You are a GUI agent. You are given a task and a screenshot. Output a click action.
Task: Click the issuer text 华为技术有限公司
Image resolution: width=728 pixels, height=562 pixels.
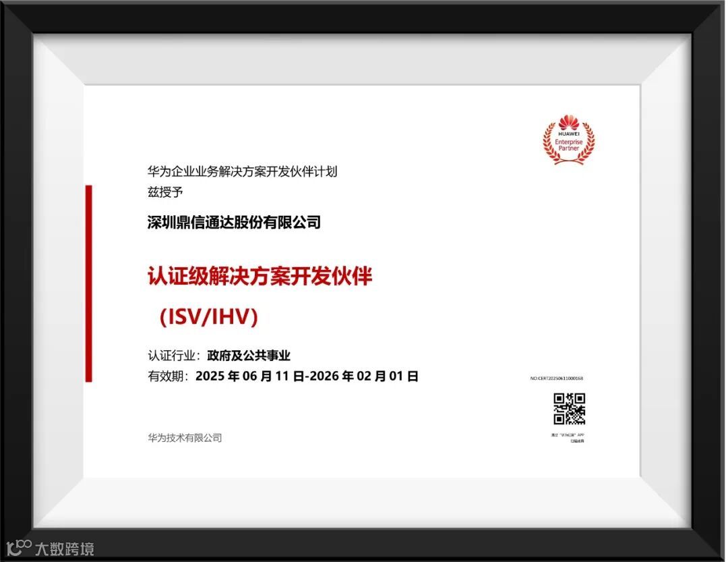tap(185, 438)
